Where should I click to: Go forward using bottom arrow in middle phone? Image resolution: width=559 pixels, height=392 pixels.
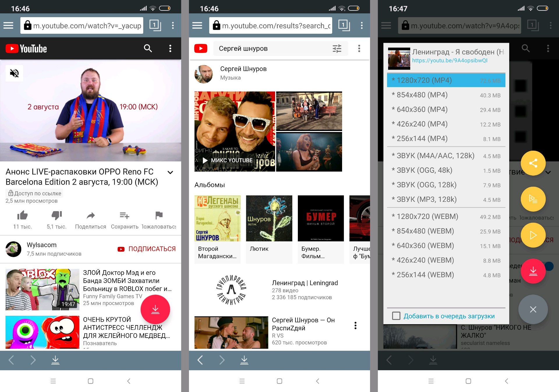click(222, 360)
